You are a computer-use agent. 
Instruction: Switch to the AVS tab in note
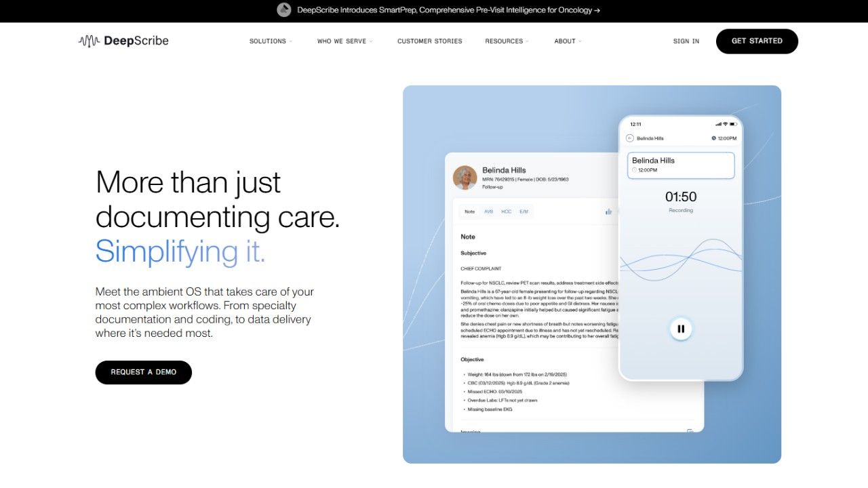coord(488,211)
